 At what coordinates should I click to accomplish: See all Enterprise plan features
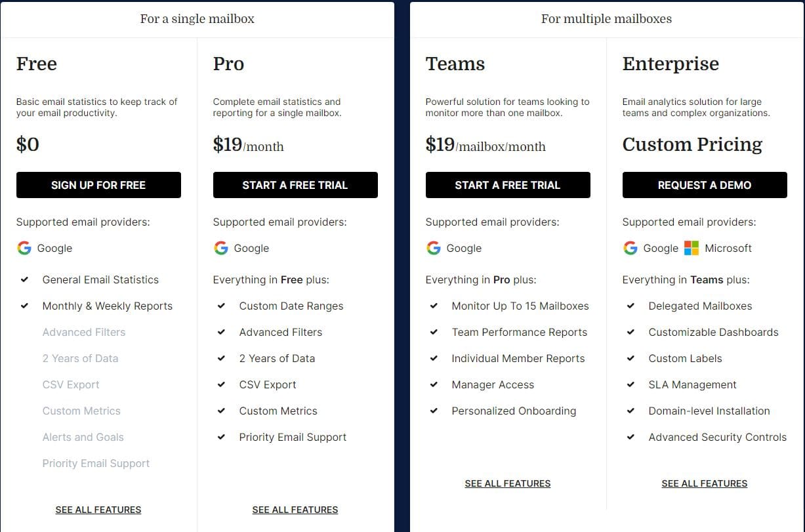[x=704, y=483]
